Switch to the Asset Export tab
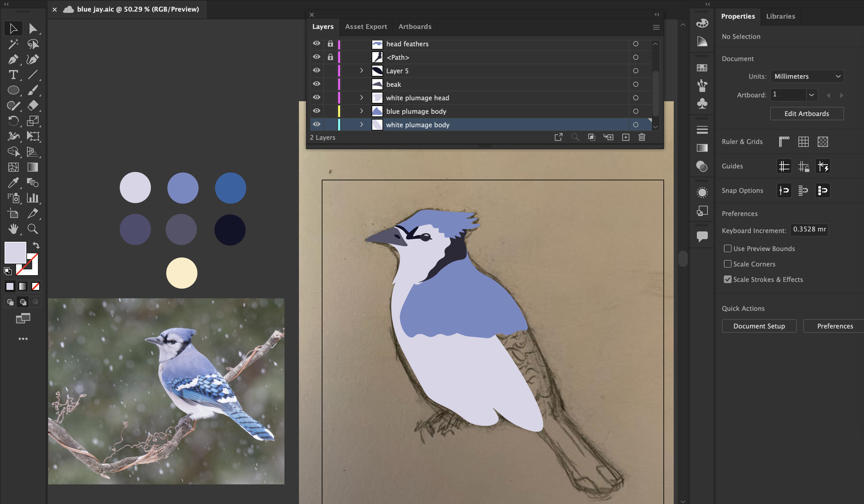 click(x=366, y=27)
